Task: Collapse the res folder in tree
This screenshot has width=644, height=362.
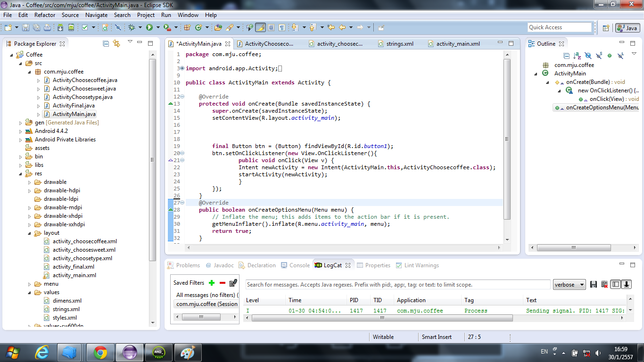Action: pyautogui.click(x=20, y=173)
